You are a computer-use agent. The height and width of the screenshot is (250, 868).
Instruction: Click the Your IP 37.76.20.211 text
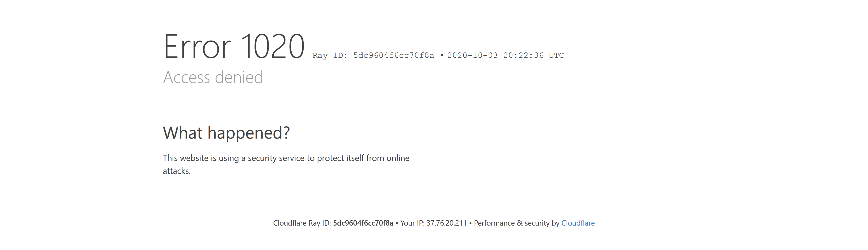pos(433,223)
